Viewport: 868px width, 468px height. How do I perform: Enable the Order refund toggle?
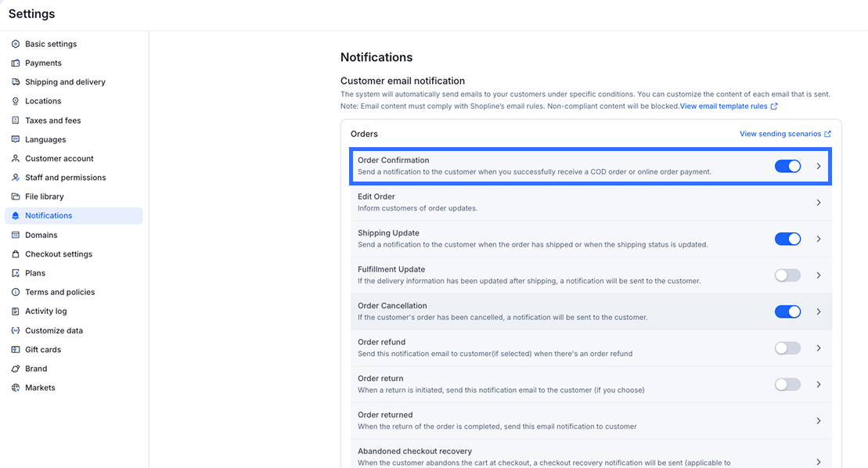[x=787, y=348]
